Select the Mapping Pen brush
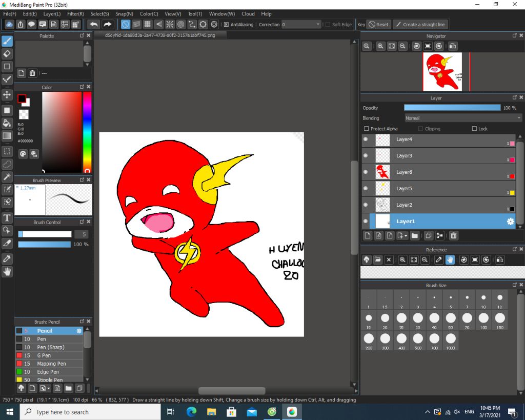The height and width of the screenshot is (420, 525). [49, 364]
